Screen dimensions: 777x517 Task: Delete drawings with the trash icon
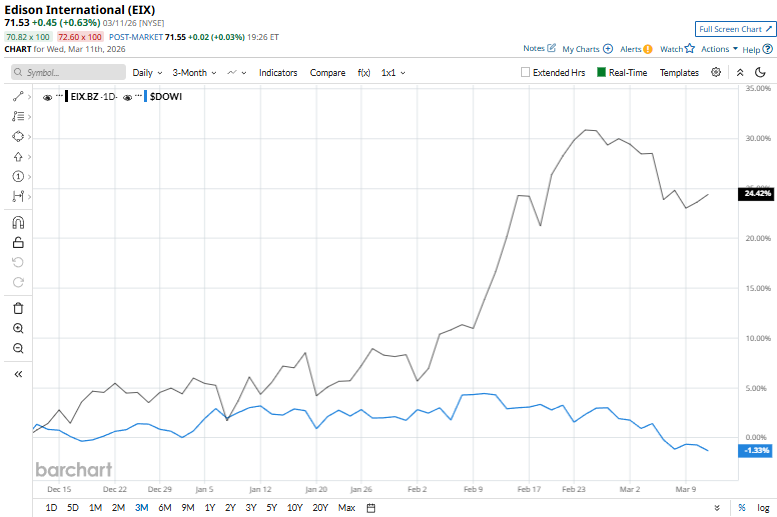point(18,308)
